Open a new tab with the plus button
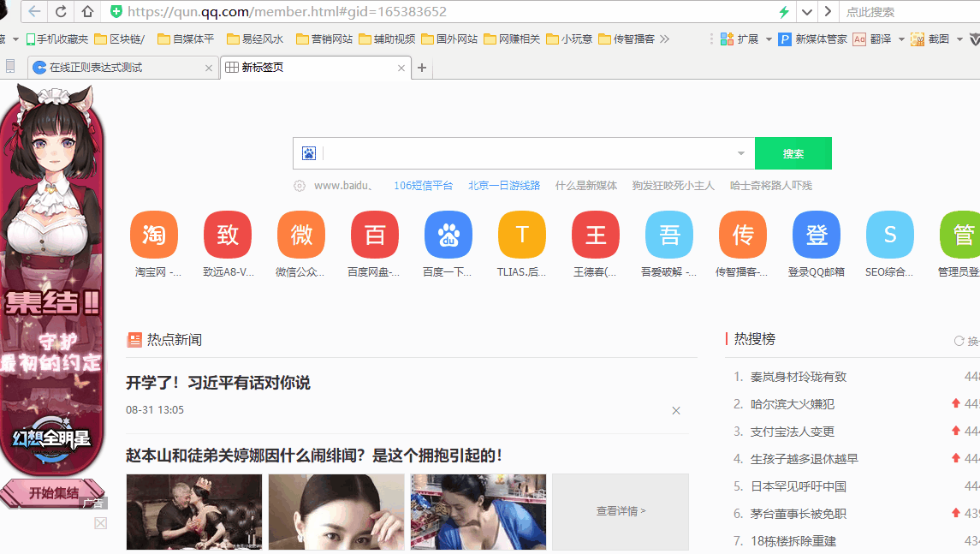 click(x=422, y=68)
